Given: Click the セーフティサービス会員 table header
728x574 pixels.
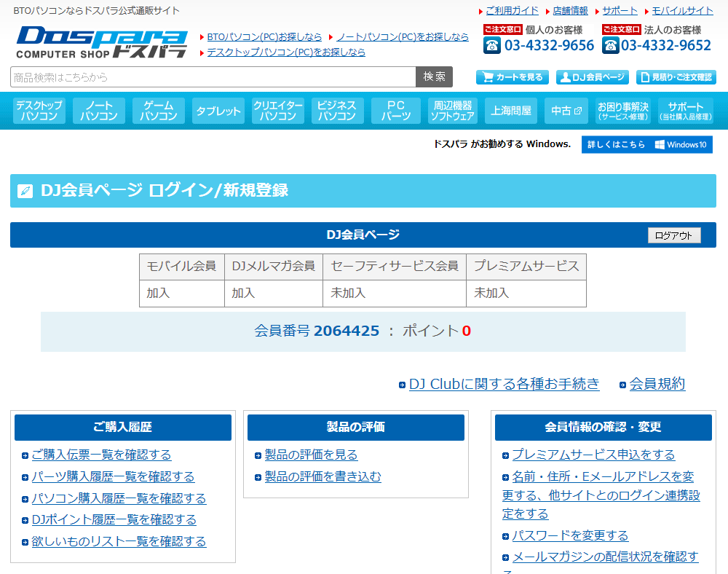Looking at the screenshot, I should pyautogui.click(x=395, y=267).
